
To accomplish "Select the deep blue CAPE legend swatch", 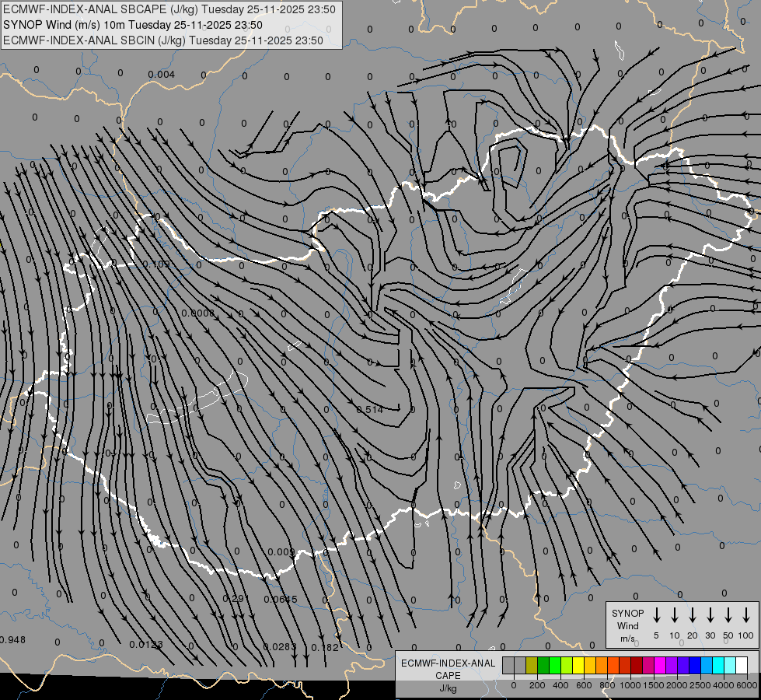I will (695, 665).
